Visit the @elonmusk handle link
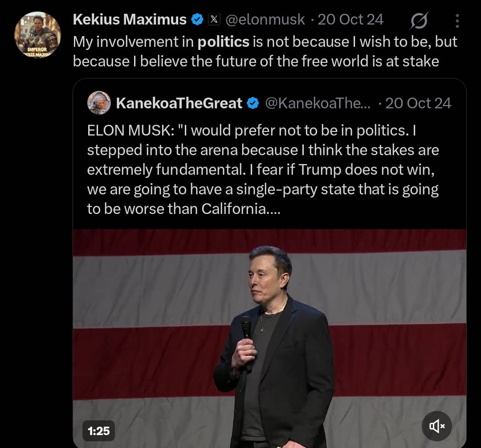This screenshot has height=448, width=481. (x=265, y=20)
